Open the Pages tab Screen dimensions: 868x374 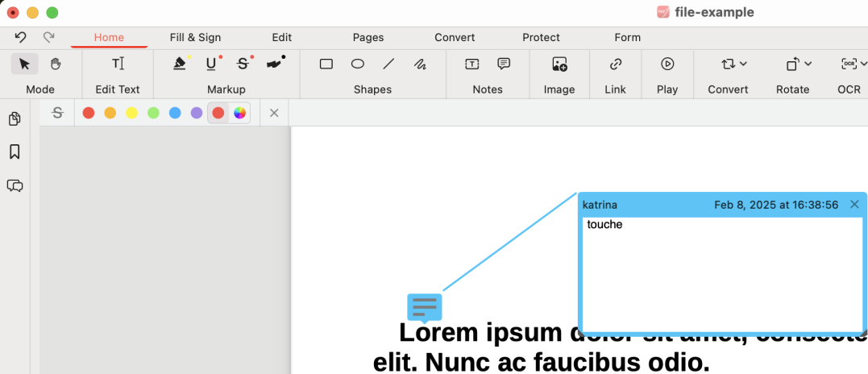coord(368,37)
